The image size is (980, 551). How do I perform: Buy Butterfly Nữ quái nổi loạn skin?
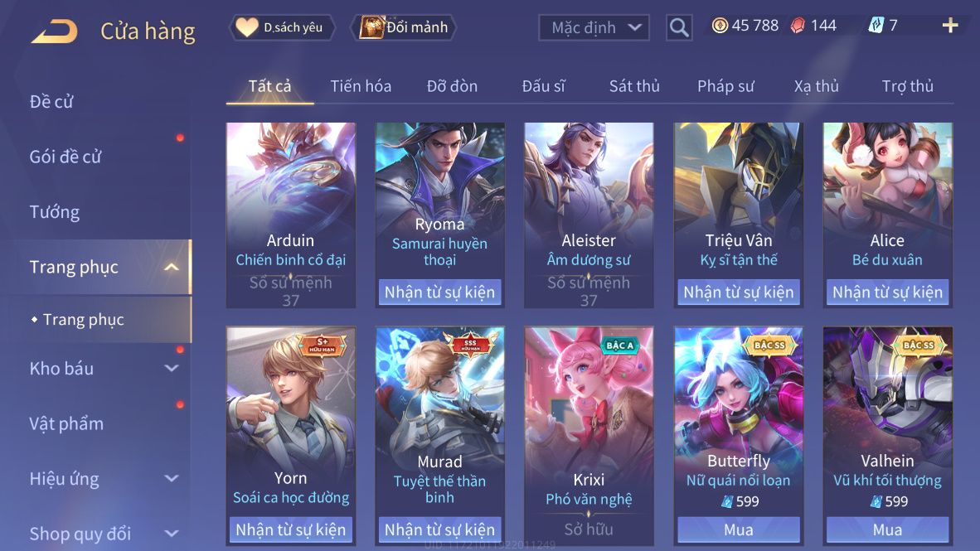point(738,529)
